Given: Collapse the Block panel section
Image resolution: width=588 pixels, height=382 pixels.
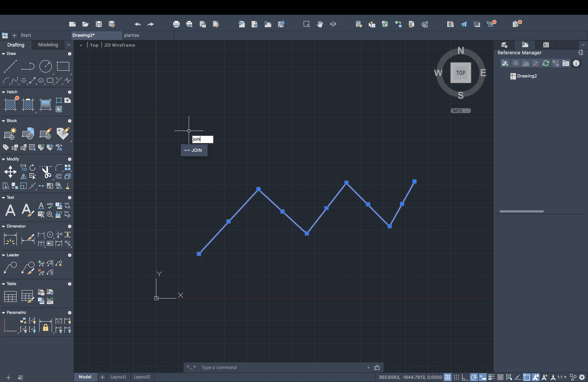Looking at the screenshot, I should click(x=3, y=121).
